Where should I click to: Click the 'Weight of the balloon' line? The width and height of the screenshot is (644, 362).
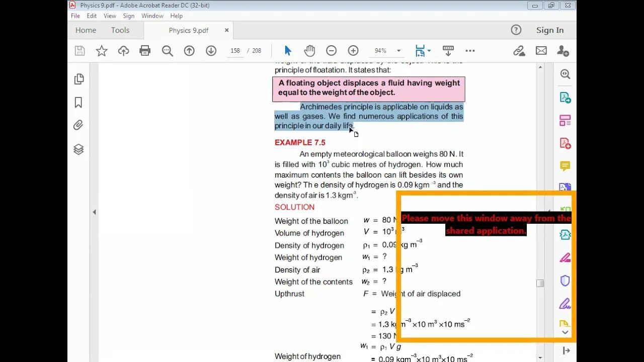click(x=311, y=221)
